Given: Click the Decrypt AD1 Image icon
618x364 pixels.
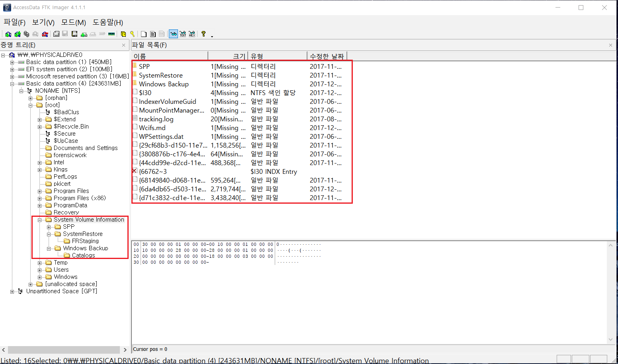Looking at the screenshot, I should [102, 34].
